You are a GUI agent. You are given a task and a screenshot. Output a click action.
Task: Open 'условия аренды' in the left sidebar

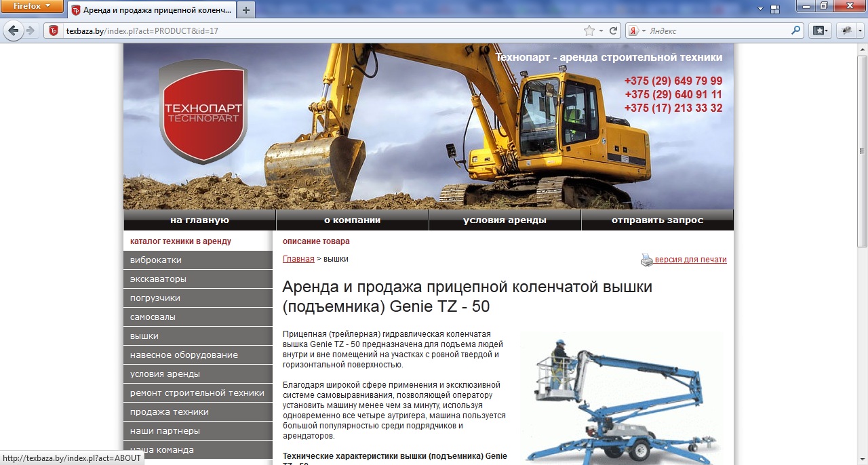tap(198, 374)
